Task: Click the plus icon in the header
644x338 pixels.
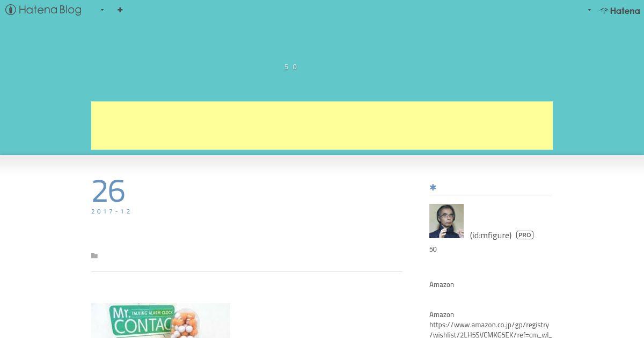Action: 120,10
